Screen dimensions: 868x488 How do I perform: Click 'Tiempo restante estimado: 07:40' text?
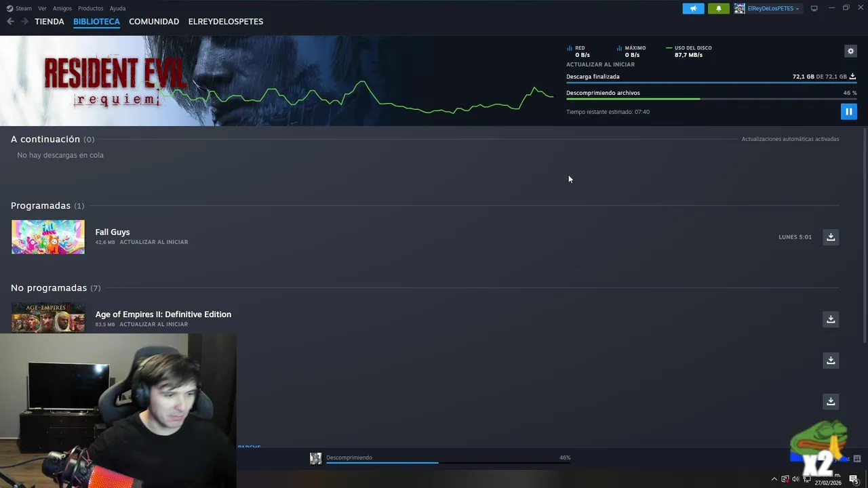(x=608, y=112)
